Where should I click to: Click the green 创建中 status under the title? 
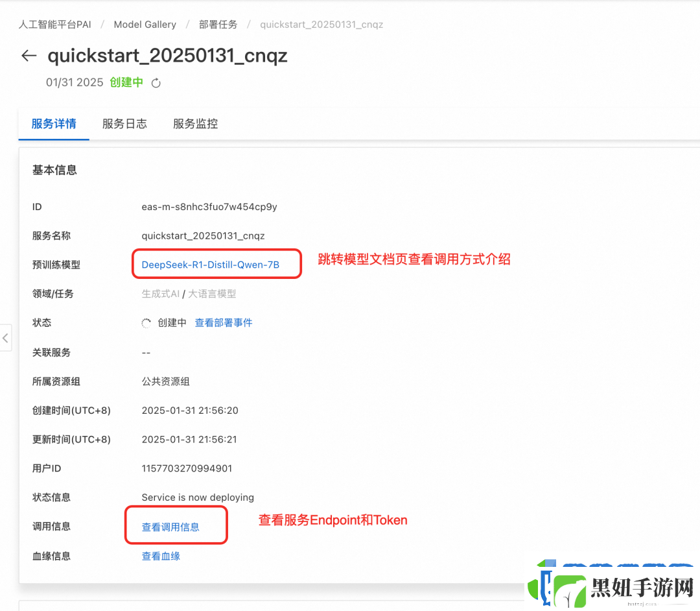(x=126, y=82)
